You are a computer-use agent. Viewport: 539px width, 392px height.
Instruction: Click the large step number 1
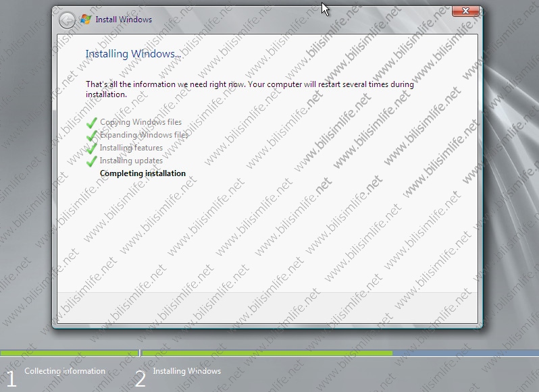pos(11,379)
